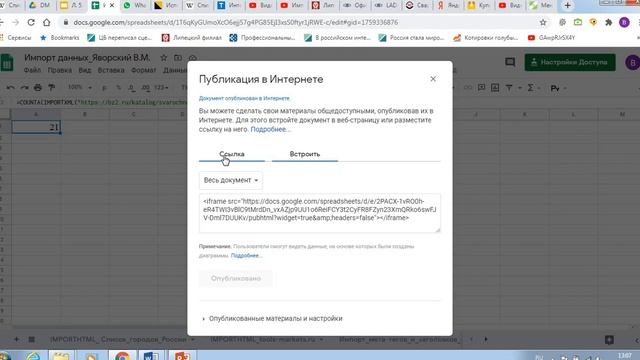Click the Undo toolbar icon
Image resolution: width=640 pixels, height=360 pixels.
11,87
